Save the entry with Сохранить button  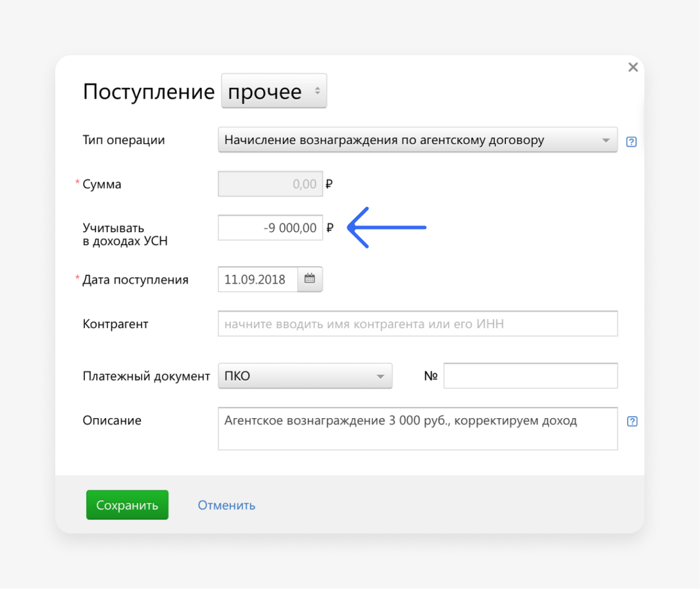pyautogui.click(x=127, y=505)
